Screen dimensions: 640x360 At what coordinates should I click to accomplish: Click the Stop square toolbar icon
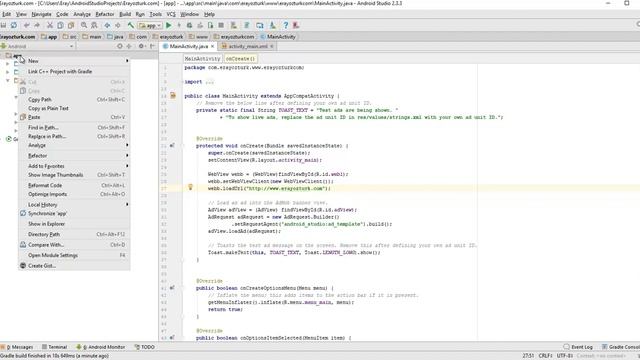221,25
